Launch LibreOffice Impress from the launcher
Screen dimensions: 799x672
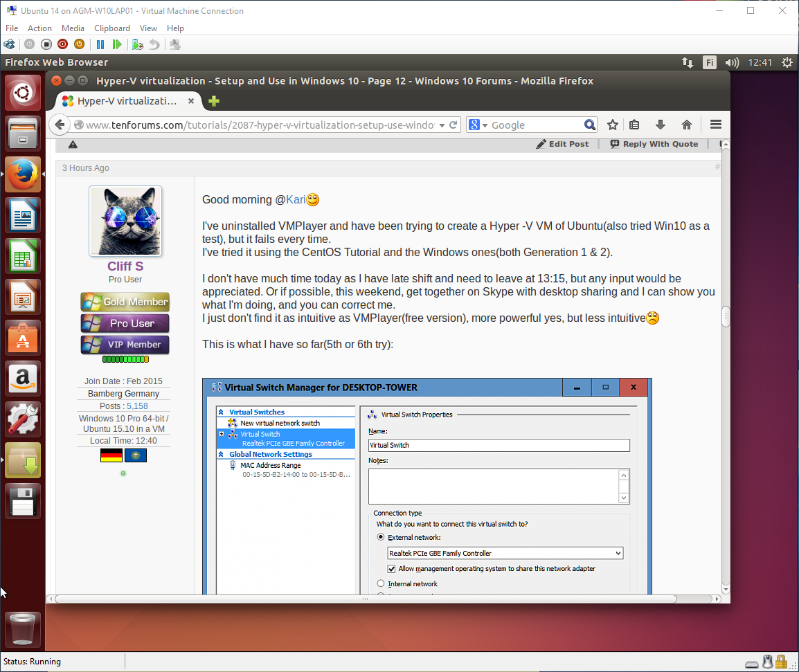click(x=23, y=296)
